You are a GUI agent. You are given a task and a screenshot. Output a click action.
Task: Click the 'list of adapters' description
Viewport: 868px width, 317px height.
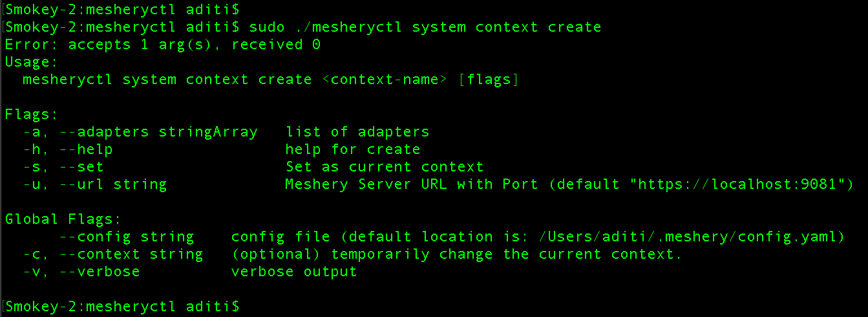coord(357,132)
